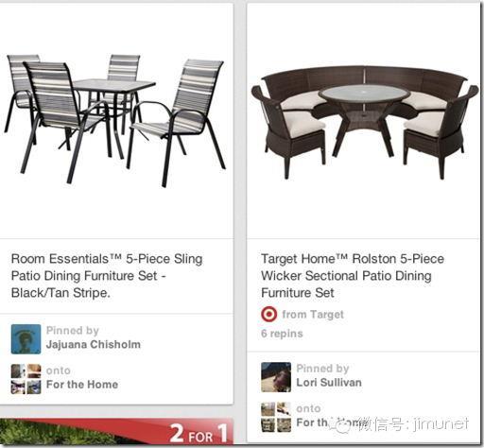Open the For the Home board link under Jajuana Chisholm
Screen dimensions: 484x448
pos(82,385)
